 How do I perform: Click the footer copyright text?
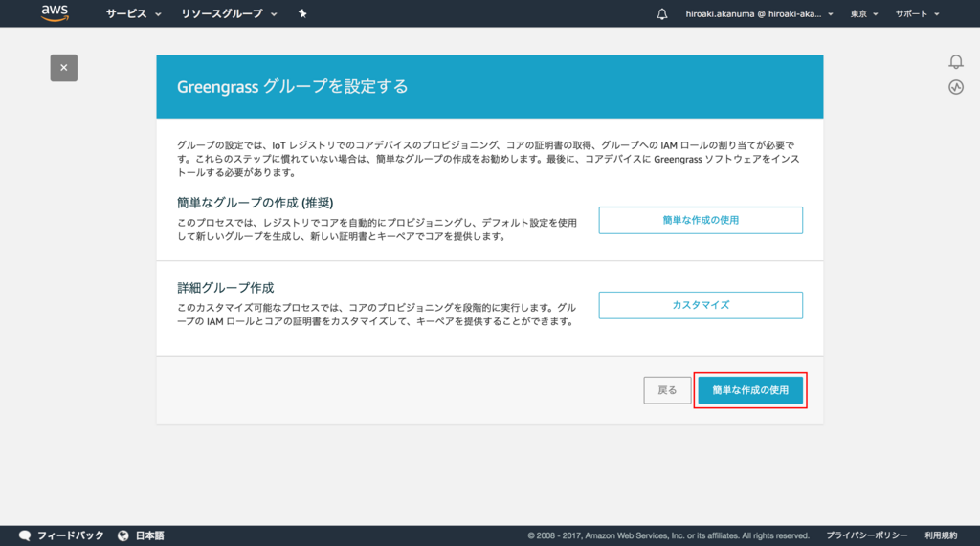point(668,535)
